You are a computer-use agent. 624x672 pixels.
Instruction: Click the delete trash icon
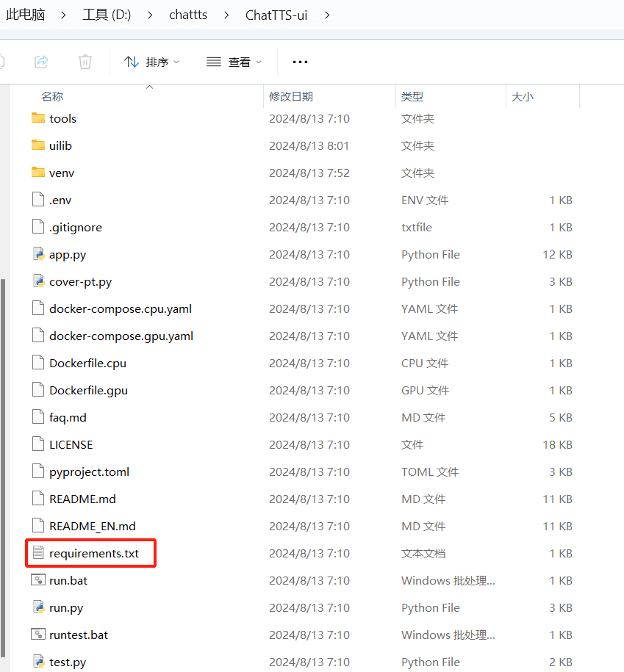click(x=85, y=62)
